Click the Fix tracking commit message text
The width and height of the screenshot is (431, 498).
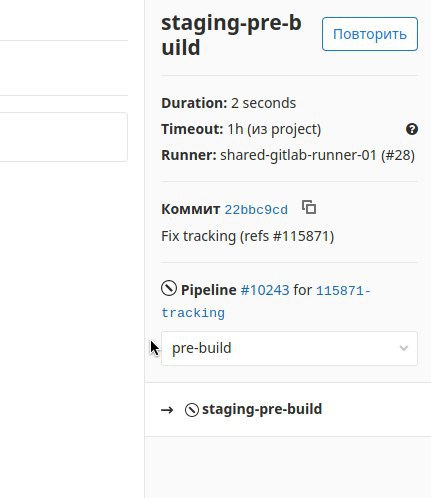(248, 236)
